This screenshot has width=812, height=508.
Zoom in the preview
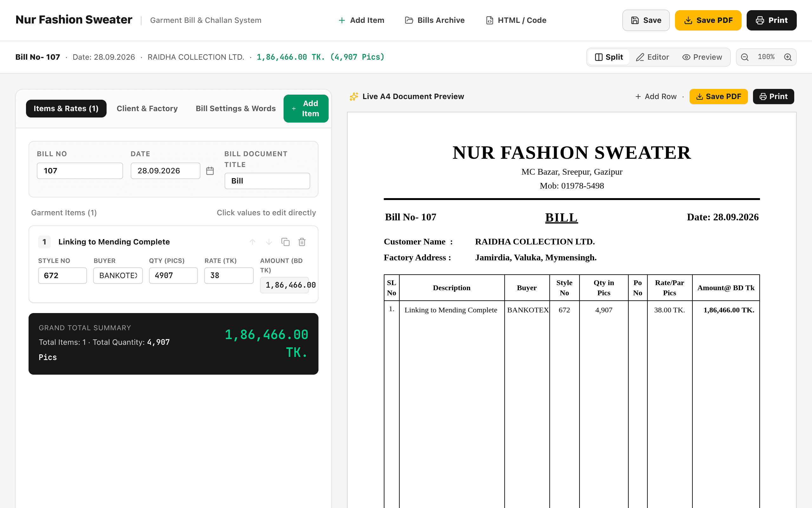[788, 57]
